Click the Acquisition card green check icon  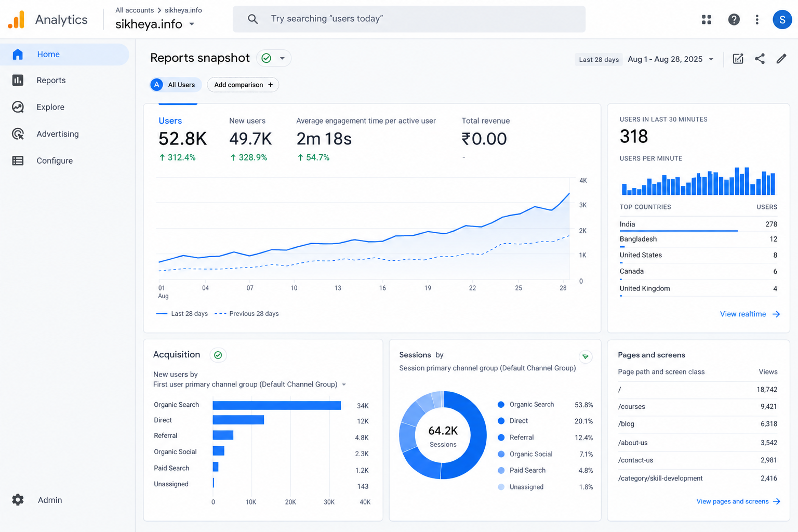point(218,355)
